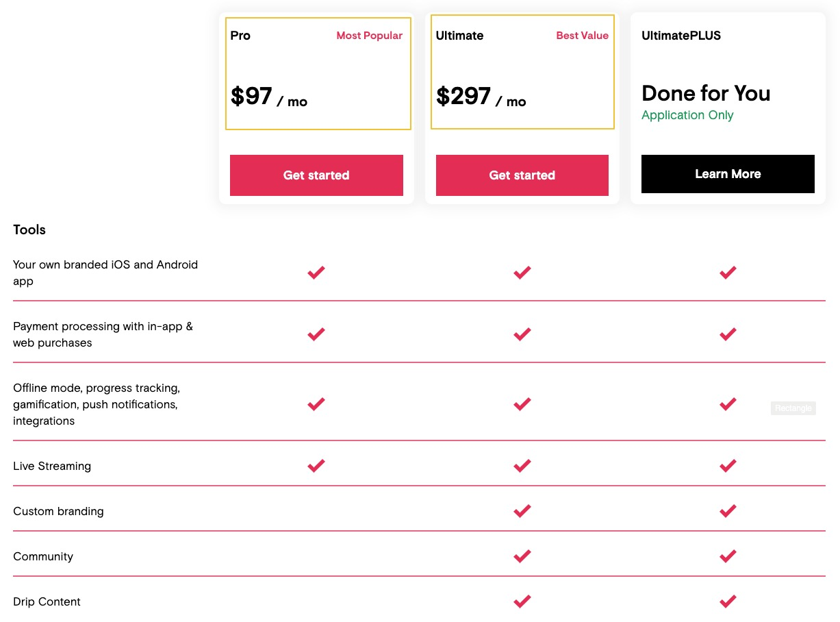Viewport: 840px width, 622px height.
Task: Click UltimatePLUS checkmark for Live Streaming row
Action: [728, 466]
